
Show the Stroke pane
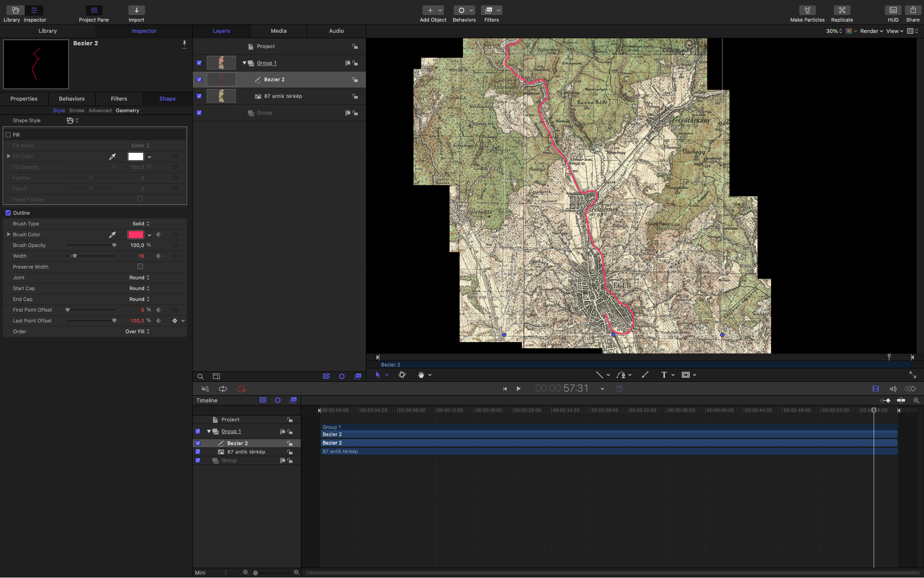[x=77, y=111]
